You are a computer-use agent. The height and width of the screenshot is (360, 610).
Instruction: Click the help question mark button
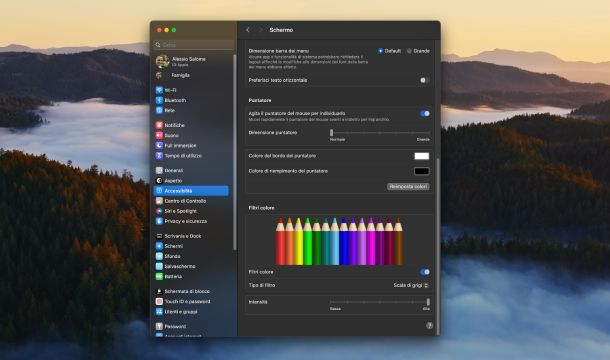coord(429,326)
